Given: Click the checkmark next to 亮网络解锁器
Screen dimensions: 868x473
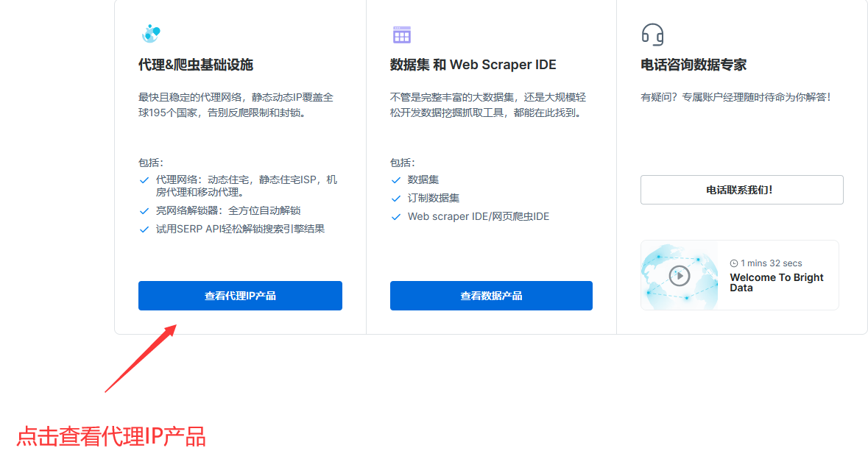Looking at the screenshot, I should (x=144, y=213).
